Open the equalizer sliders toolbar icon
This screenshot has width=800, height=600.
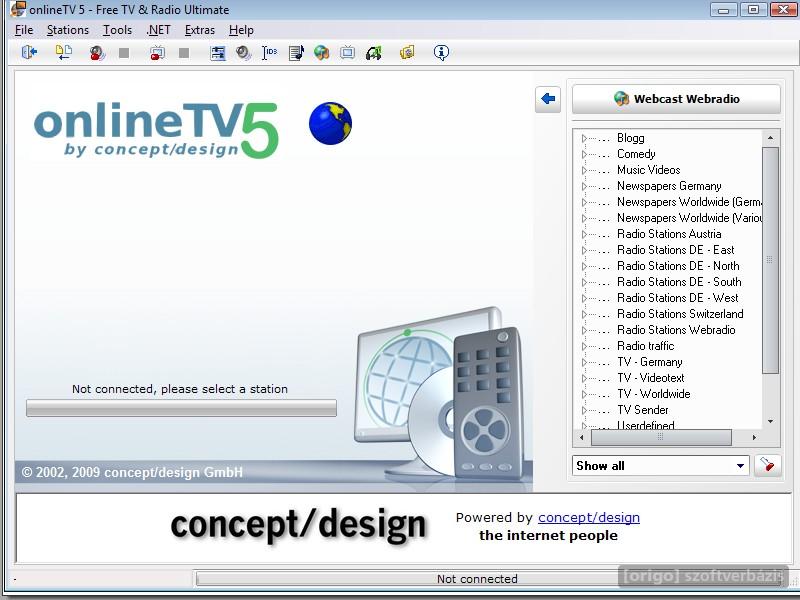click(218, 53)
